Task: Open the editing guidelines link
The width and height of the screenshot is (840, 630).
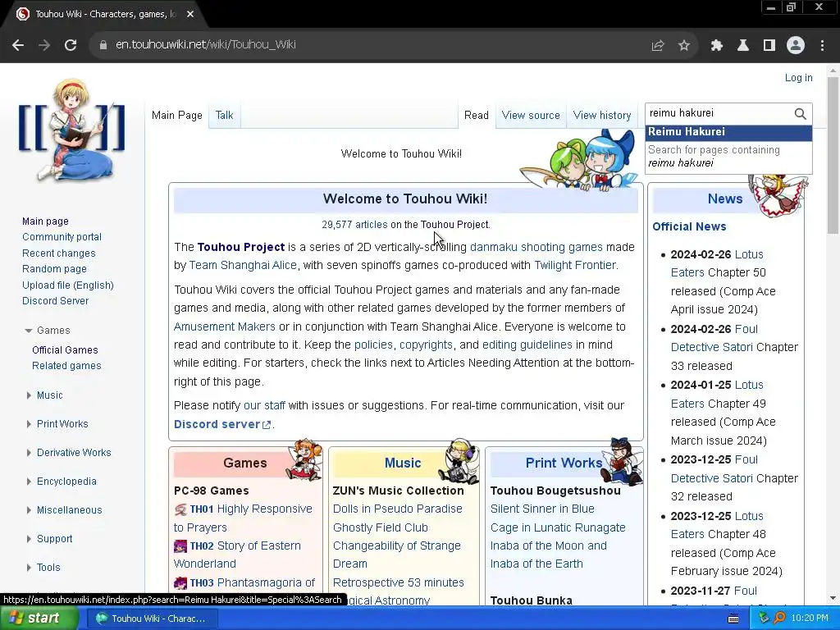Action: (527, 345)
